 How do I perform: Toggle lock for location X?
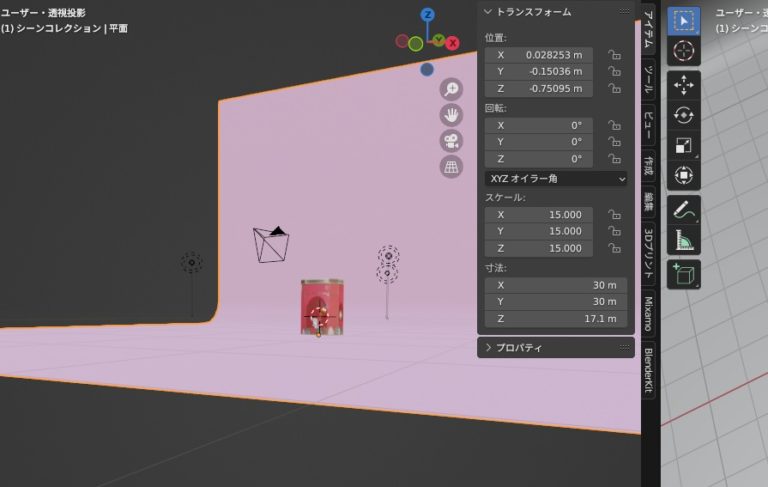[x=614, y=55]
